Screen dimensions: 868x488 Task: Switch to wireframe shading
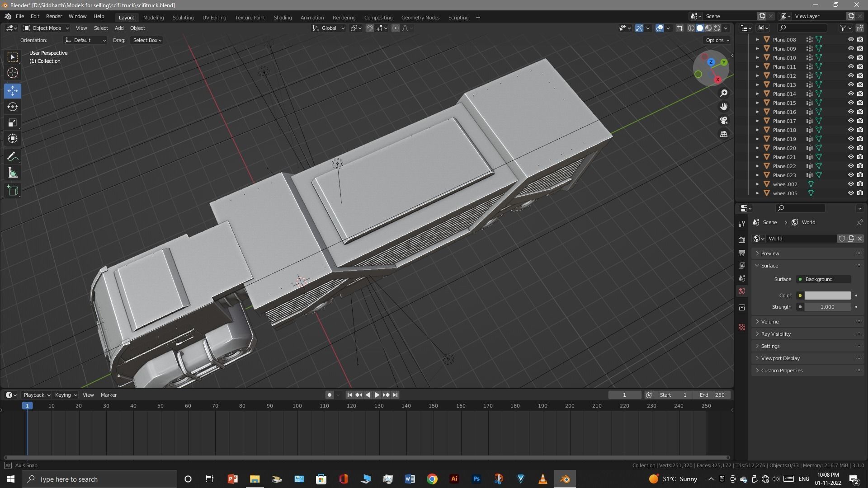pyautogui.click(x=691, y=28)
